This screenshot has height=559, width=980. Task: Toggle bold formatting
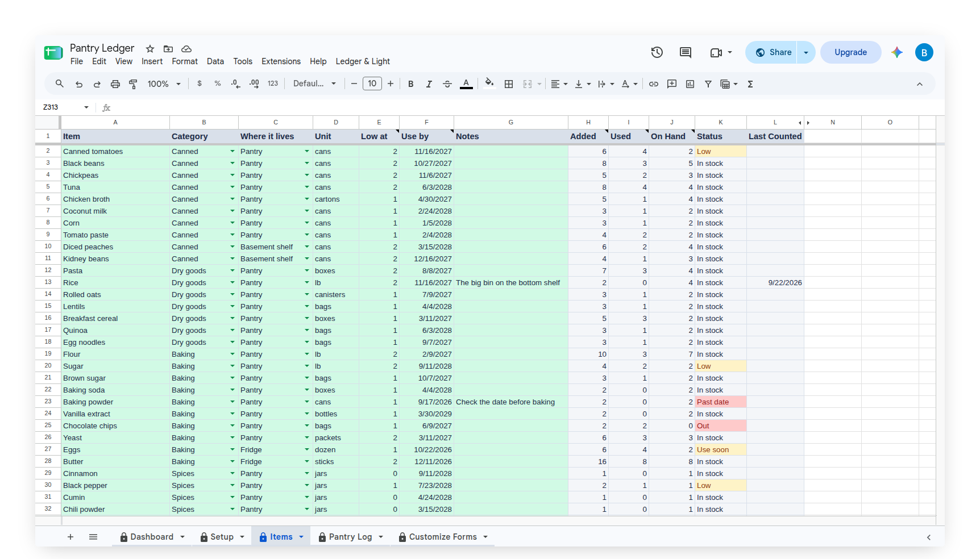411,84
